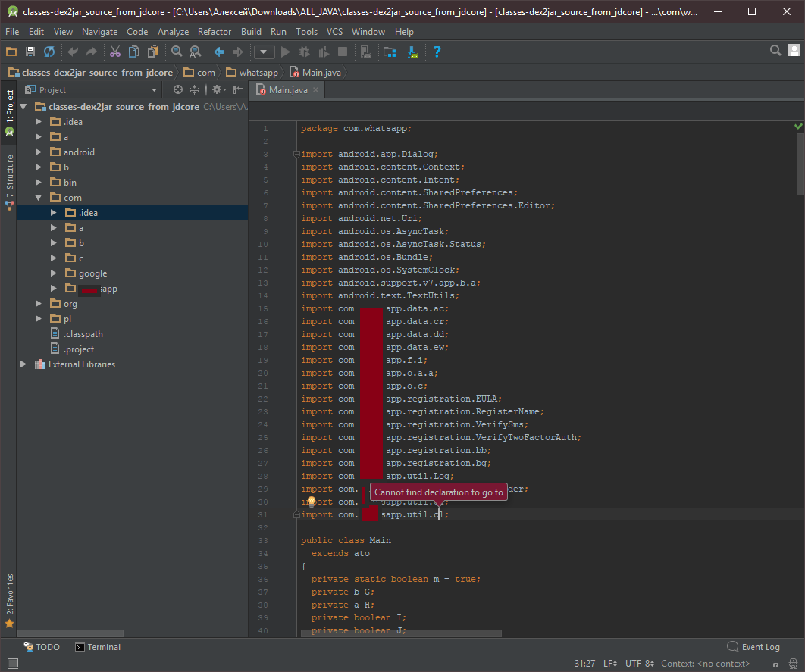
Task: Open the run configuration dropdown
Action: 264,52
